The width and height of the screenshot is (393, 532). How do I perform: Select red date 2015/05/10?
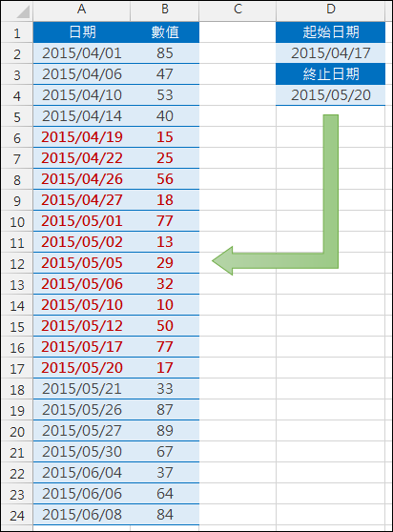point(81,305)
